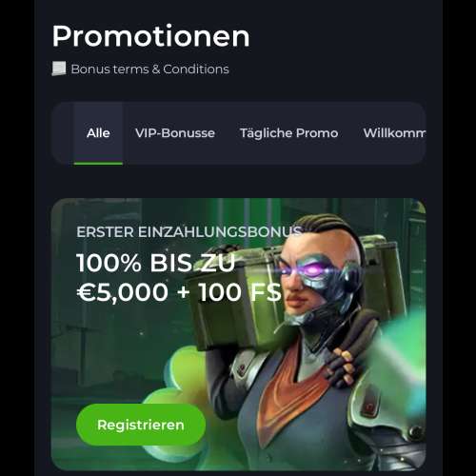The image size is (476, 476).
Task: Click the Promotionen page heading
Action: point(150,36)
